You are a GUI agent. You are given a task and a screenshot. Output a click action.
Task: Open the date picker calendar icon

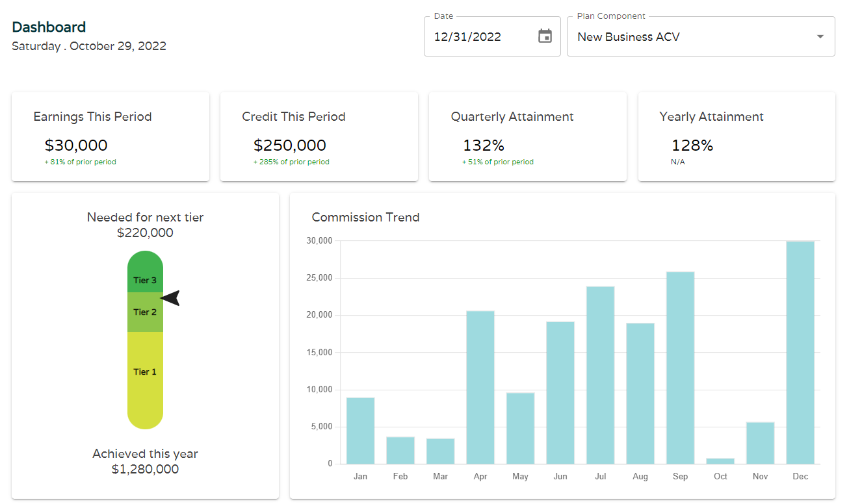pyautogui.click(x=545, y=37)
